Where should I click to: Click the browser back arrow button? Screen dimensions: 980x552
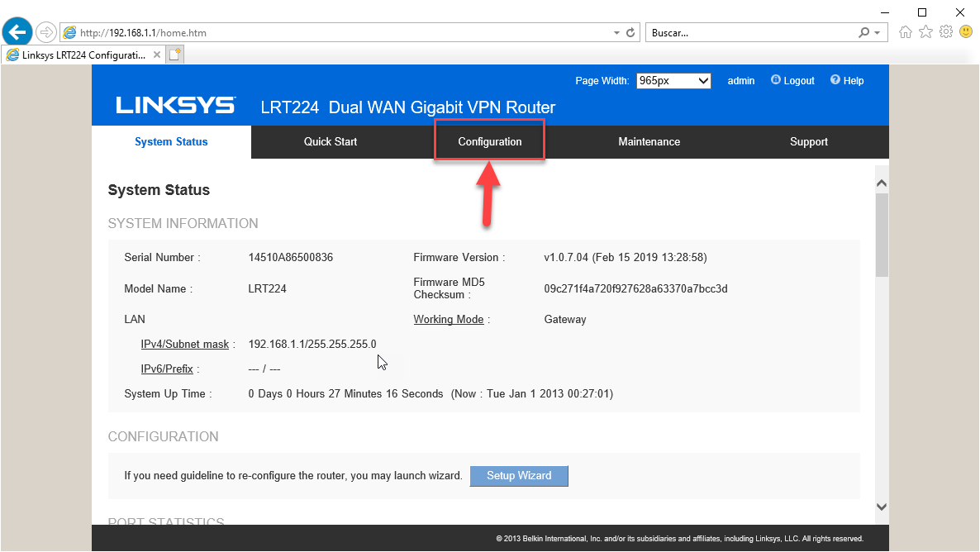(17, 32)
